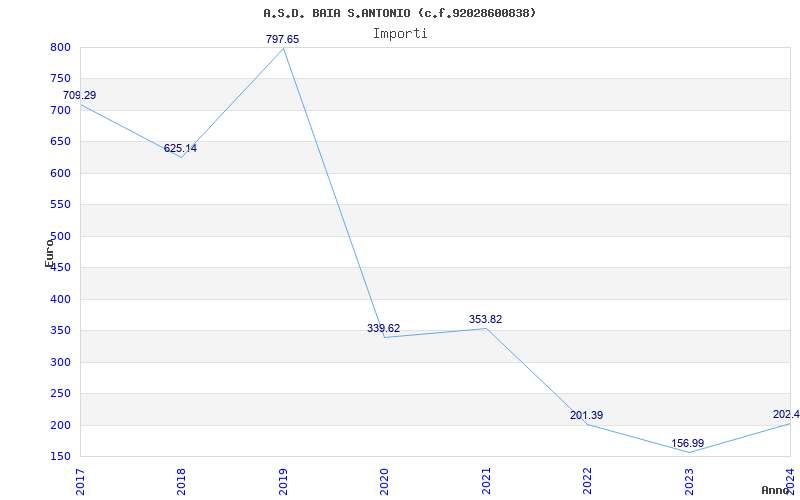The width and height of the screenshot is (800, 500).
Task: Click x-axis year 2020
Action: pos(384,482)
